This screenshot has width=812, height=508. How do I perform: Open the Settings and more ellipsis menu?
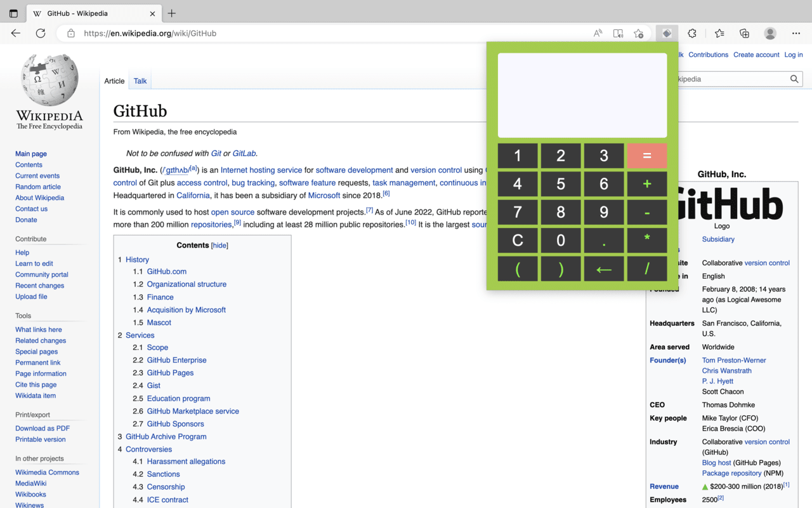(x=796, y=33)
